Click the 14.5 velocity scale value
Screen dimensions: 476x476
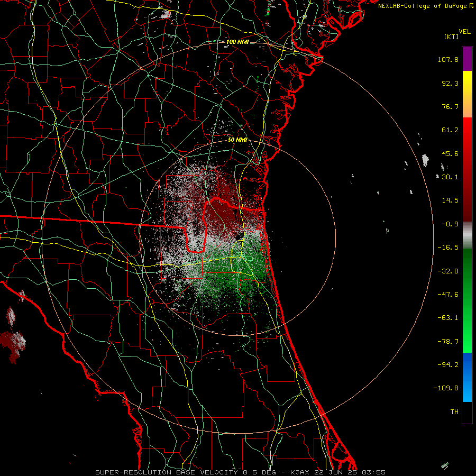click(x=450, y=200)
